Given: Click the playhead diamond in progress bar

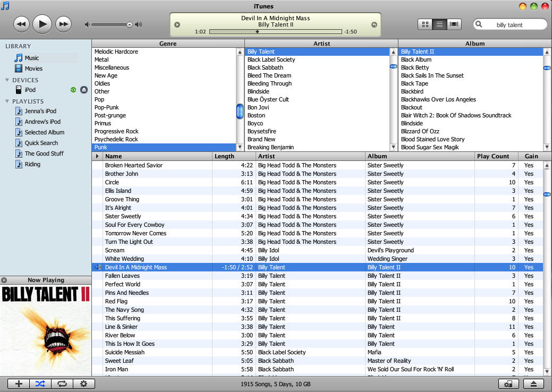Looking at the screenshot, I should (257, 32).
